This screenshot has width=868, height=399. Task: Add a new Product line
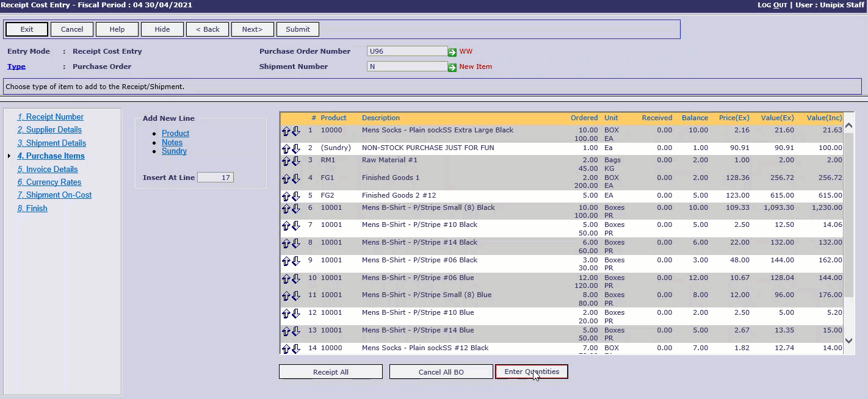coord(175,134)
